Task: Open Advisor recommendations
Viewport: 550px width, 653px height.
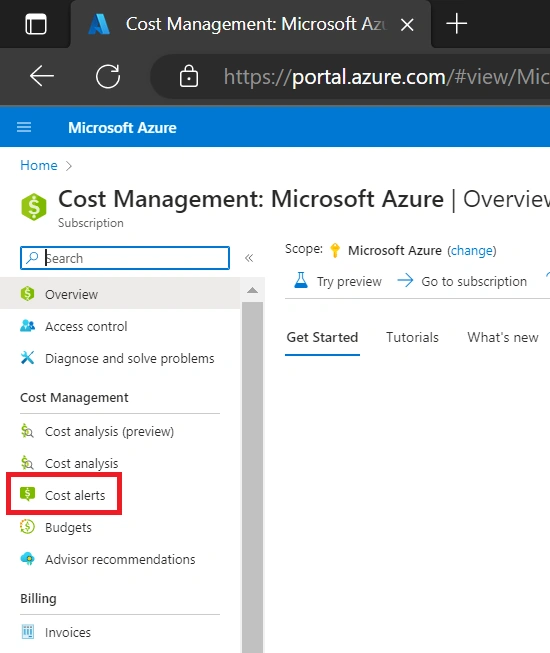Action: (120, 559)
